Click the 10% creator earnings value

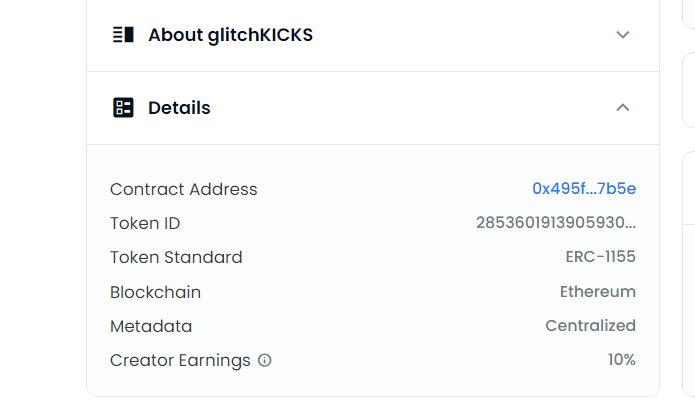coord(621,359)
